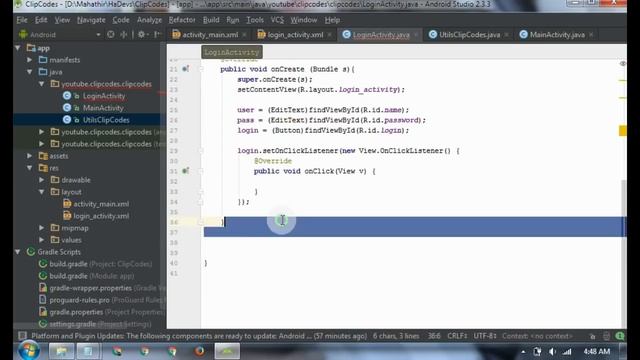Open the VCS menu
This screenshot has height=360, width=640.
pyautogui.click(x=277, y=20)
